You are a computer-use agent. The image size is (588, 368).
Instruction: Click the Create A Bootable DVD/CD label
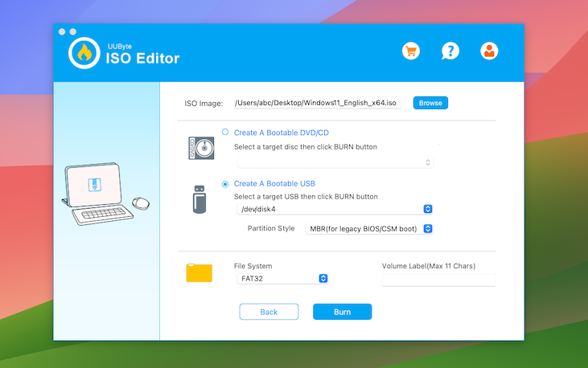click(282, 133)
